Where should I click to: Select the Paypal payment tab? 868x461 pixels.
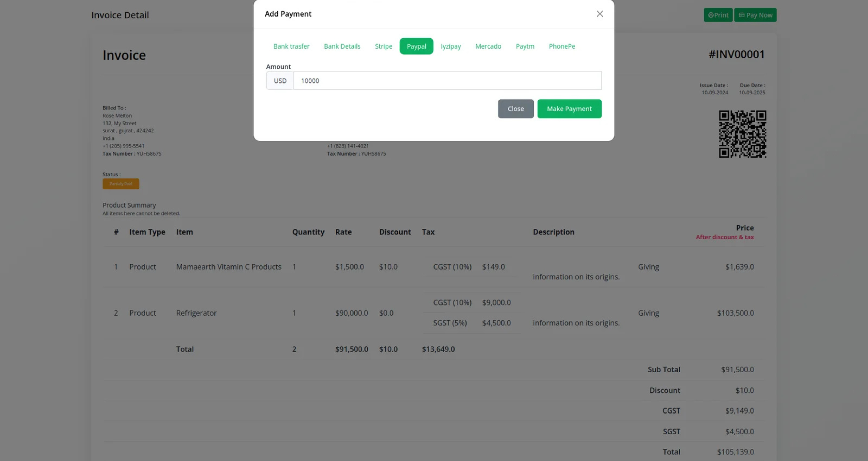coord(416,46)
